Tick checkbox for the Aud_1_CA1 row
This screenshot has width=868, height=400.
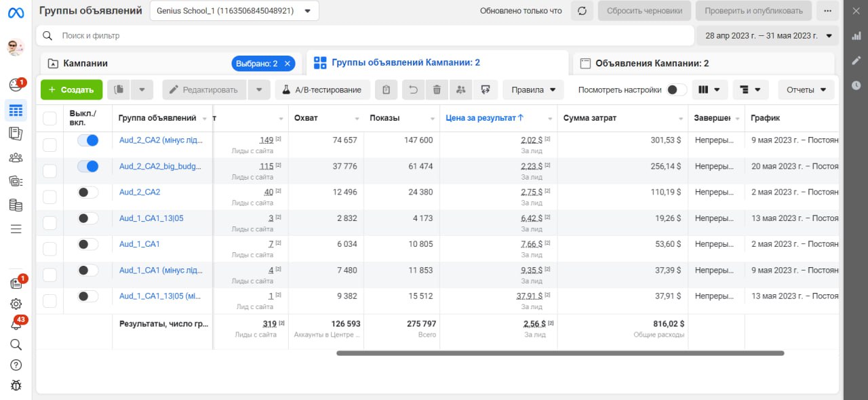[x=50, y=248]
